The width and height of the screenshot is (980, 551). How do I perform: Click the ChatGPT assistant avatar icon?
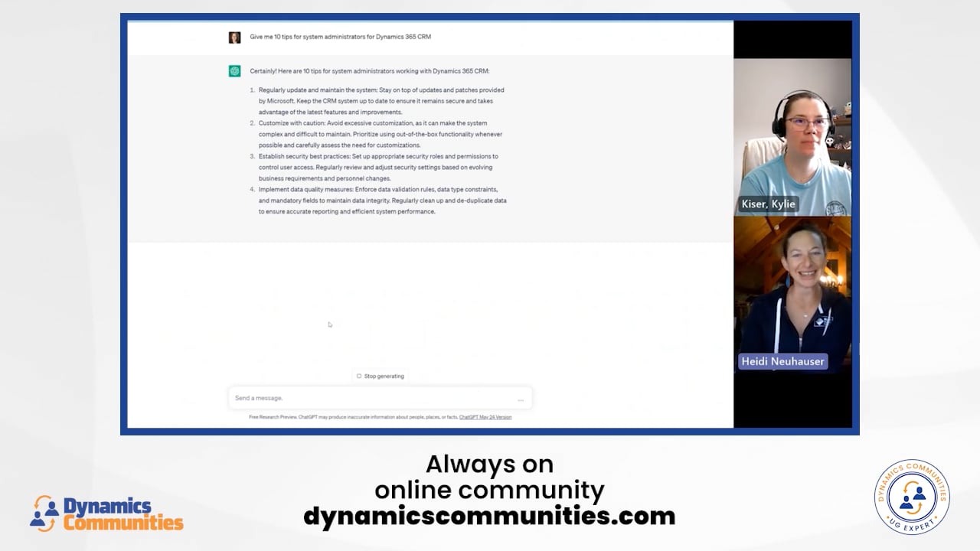234,70
